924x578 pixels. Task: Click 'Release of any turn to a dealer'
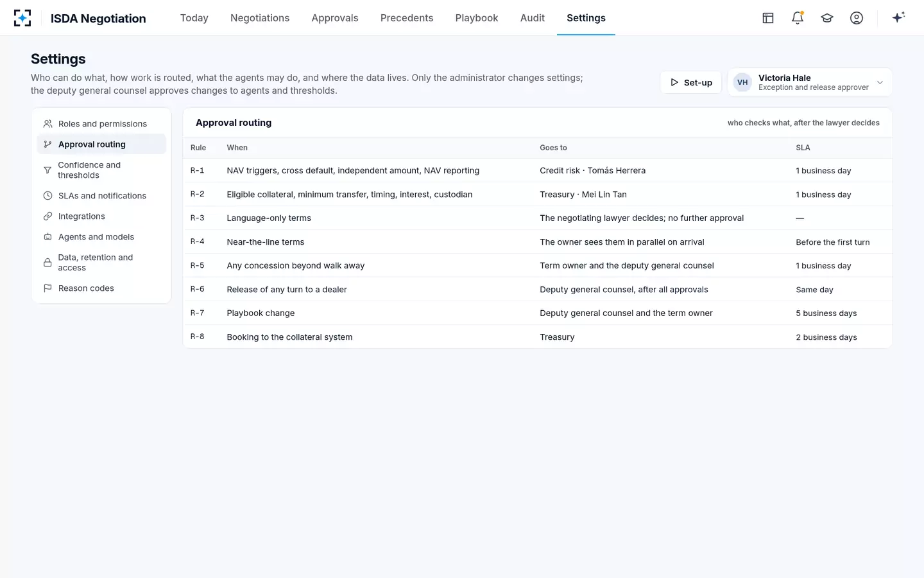[287, 290]
